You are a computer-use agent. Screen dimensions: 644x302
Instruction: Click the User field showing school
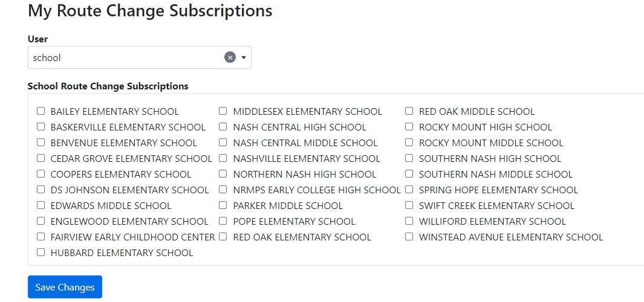point(121,57)
